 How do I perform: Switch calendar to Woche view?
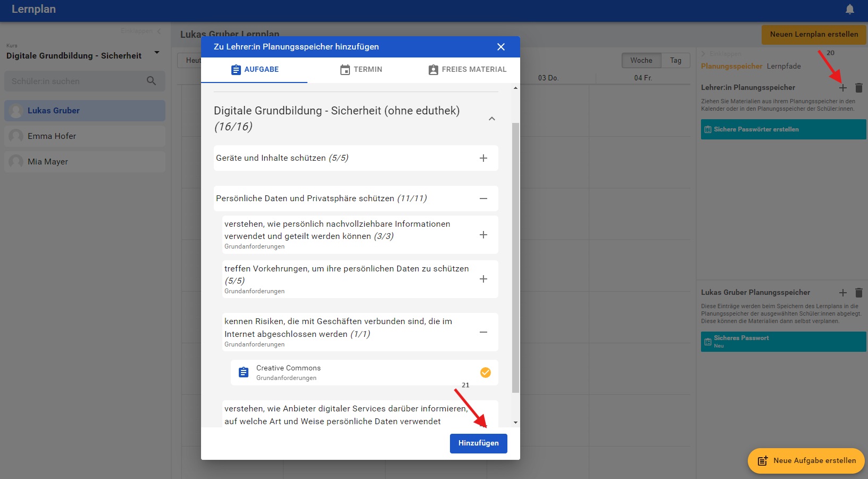pyautogui.click(x=641, y=61)
